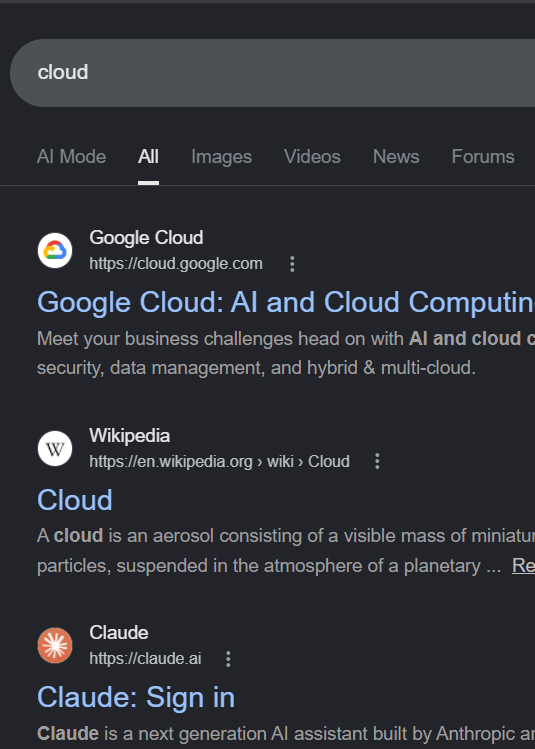
Task: Click the "Claude" site name
Action: pos(119,632)
